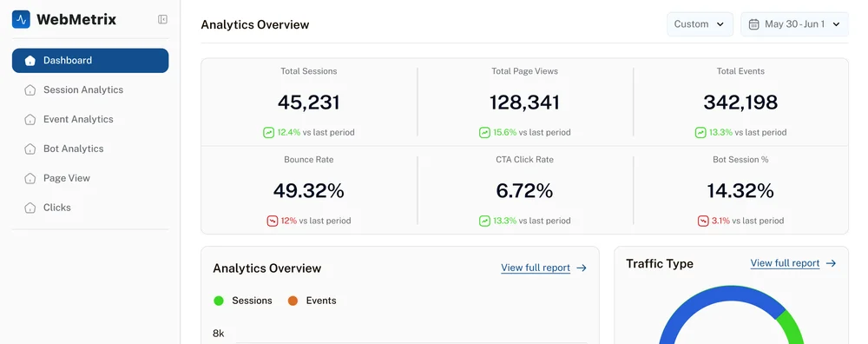Click the 3.1% vs last period text

point(748,221)
